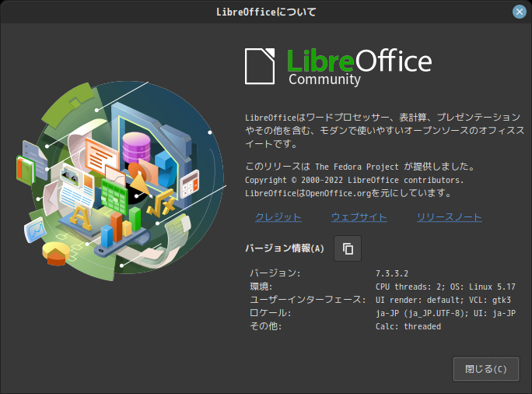Click the LibreOfficeについて title bar text
Screen dimensions: 532x394
click(266, 12)
